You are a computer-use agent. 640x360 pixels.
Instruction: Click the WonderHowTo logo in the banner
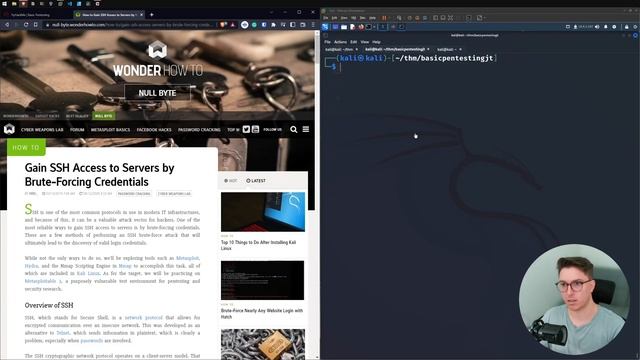pos(158,59)
